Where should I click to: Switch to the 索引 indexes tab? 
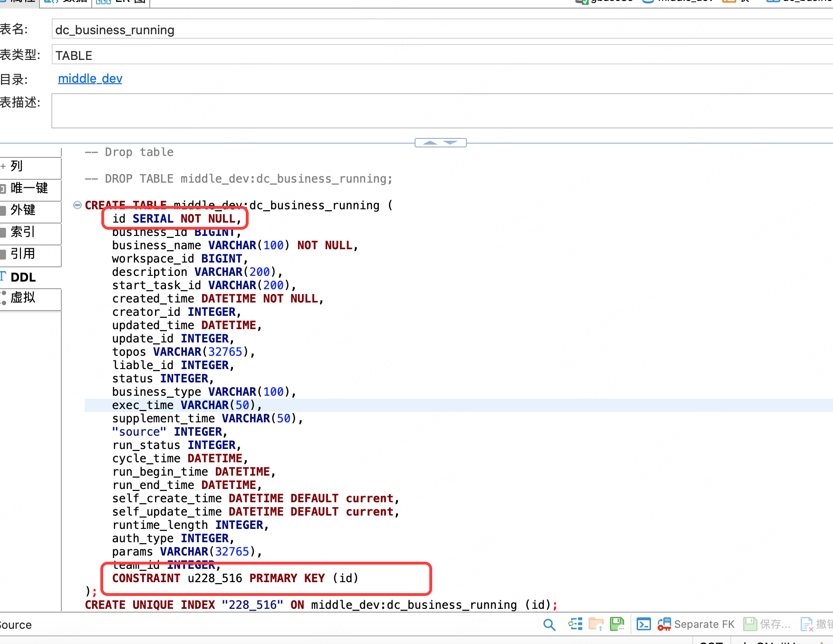click(x=30, y=232)
